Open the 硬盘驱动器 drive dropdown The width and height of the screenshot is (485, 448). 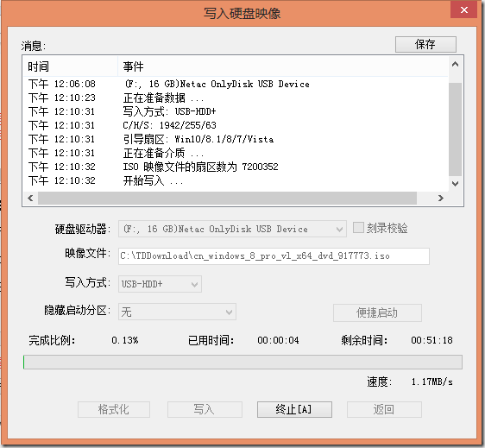(232, 229)
